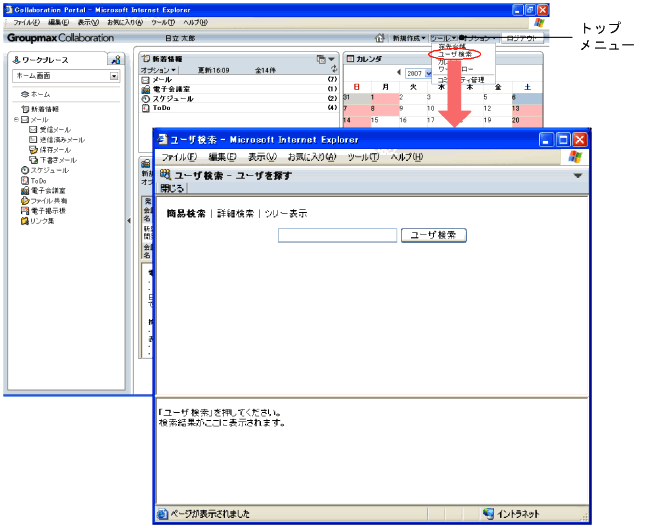Open the ツール dropdown in top menu
Screen dimensions: 652x528
click(443, 38)
